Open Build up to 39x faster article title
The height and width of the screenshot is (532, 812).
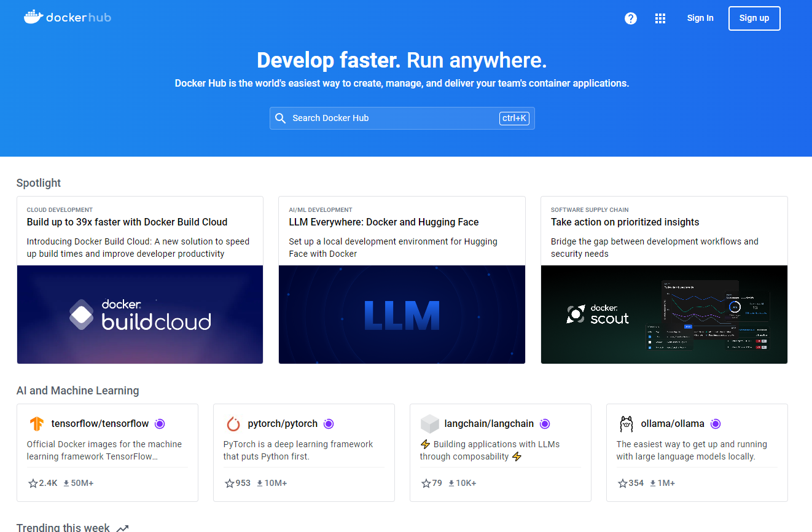(127, 222)
